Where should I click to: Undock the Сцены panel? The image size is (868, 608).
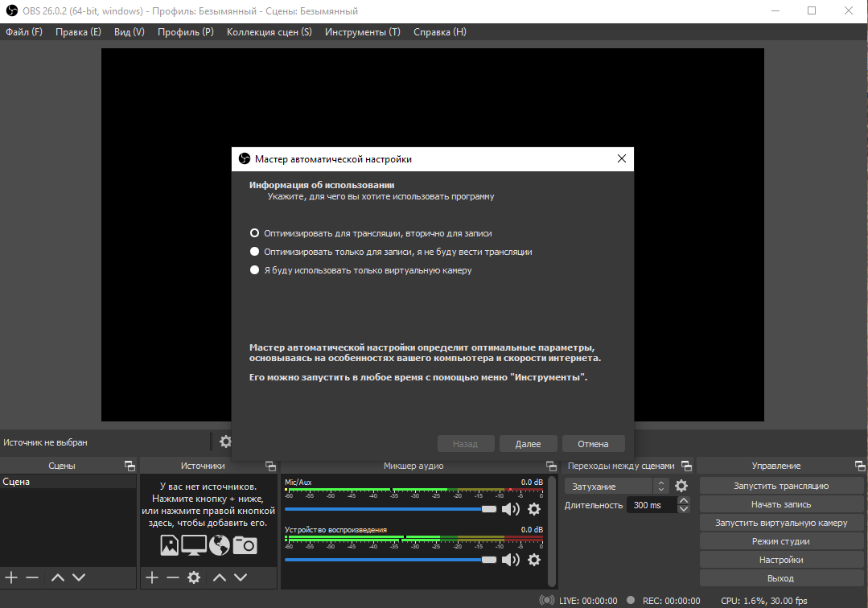pos(130,466)
